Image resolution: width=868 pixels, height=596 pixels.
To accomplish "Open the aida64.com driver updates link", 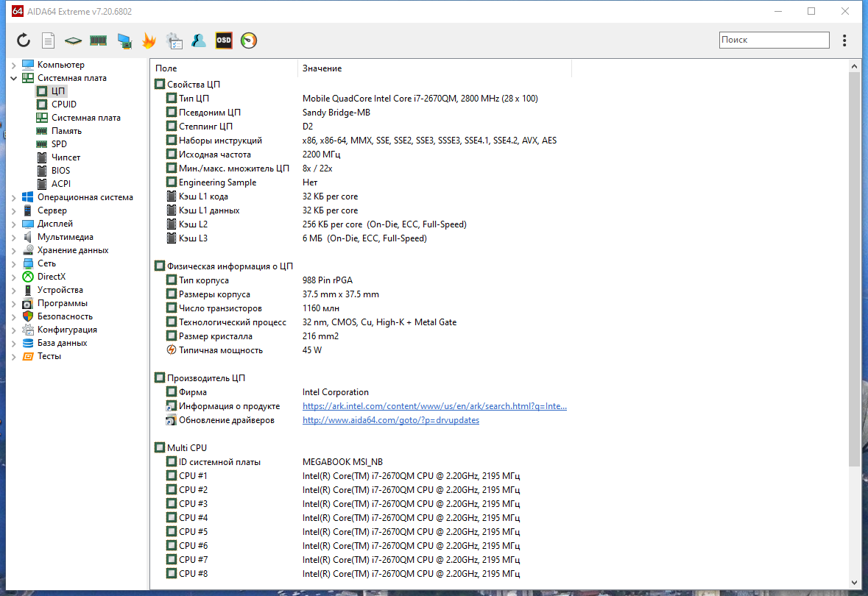I will pyautogui.click(x=390, y=420).
